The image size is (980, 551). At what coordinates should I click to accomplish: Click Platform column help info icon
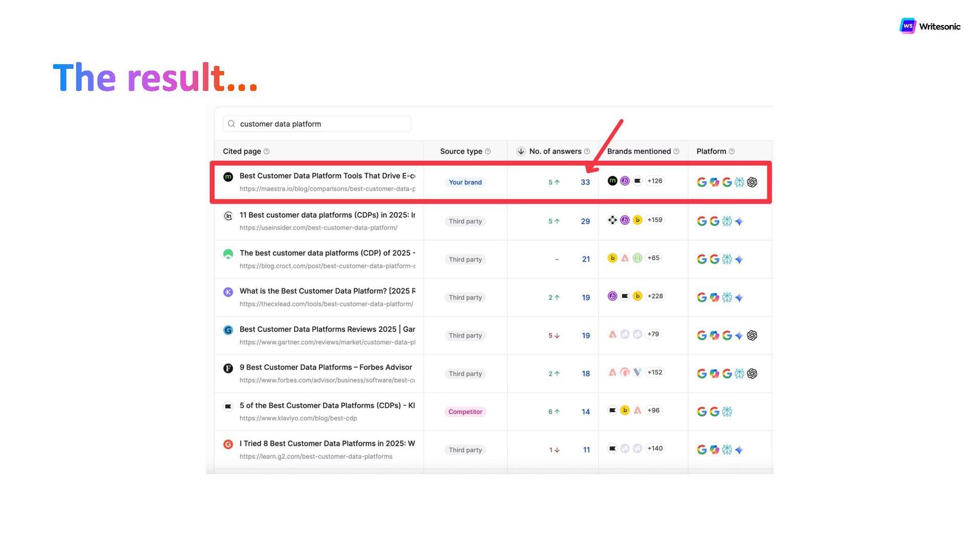(x=731, y=152)
